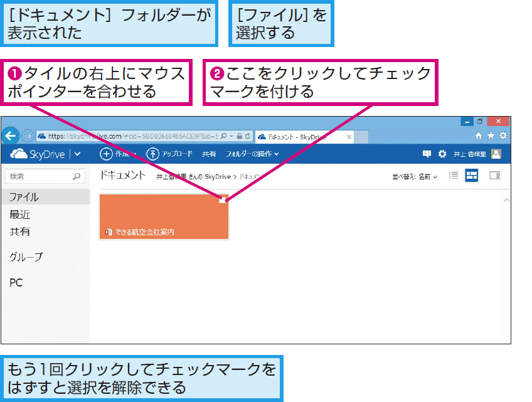Click the browser forward arrow button
Image resolution: width=532 pixels, height=402 pixels.
(x=28, y=136)
